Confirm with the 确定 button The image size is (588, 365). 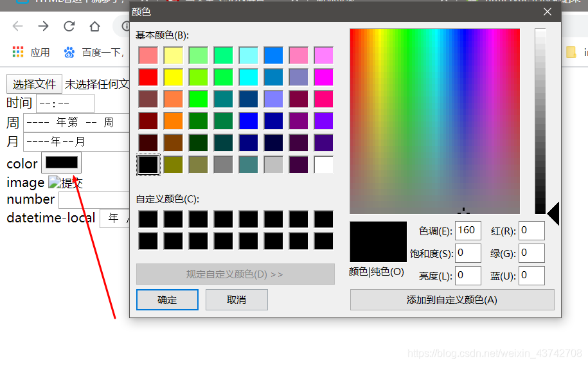[x=167, y=299]
